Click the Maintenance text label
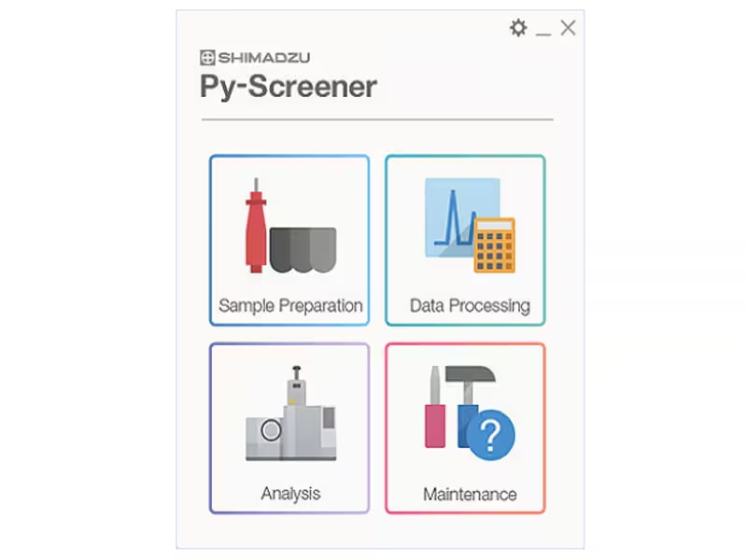The image size is (747, 560). pos(470,495)
